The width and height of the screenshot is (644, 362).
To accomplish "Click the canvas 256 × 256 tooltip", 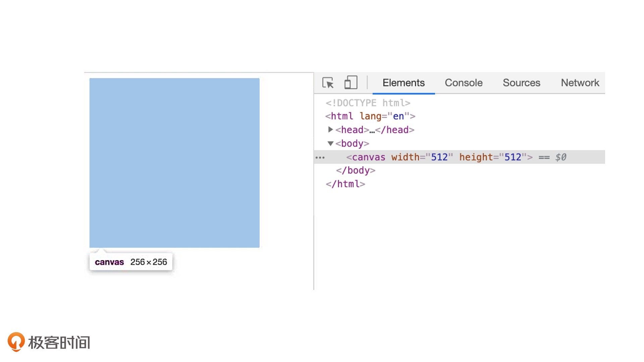I will pos(131,262).
